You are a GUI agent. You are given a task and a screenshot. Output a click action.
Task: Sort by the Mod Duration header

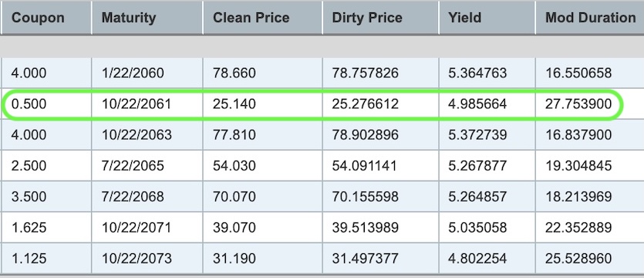590,17
